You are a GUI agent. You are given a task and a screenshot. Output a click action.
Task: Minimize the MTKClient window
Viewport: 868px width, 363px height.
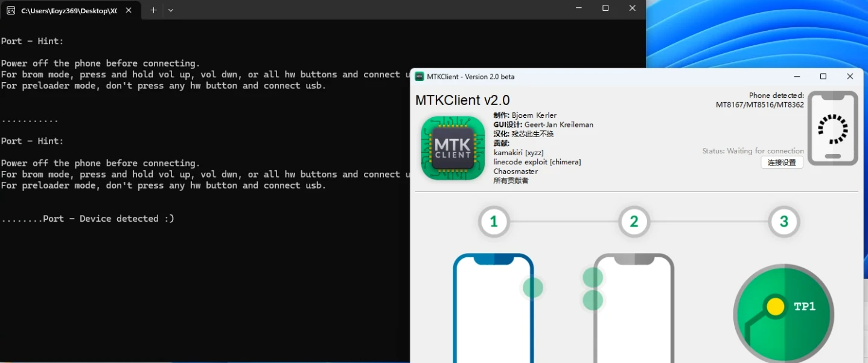(797, 77)
